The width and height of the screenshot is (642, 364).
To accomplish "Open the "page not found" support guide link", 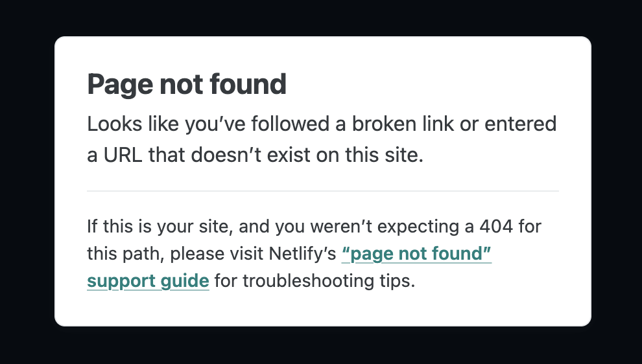I will click(x=416, y=254).
